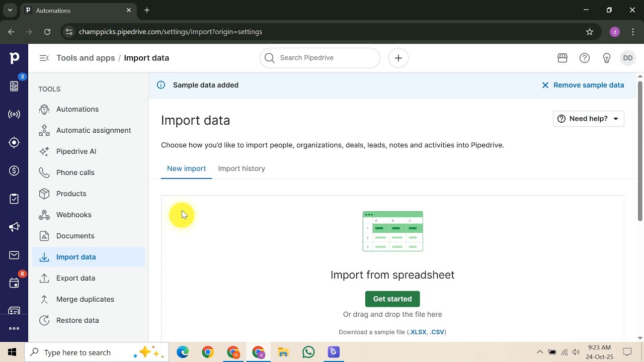The image size is (644, 362).
Task: Open the Leads inbox sidebar icon with badge 2
Action: (14, 86)
